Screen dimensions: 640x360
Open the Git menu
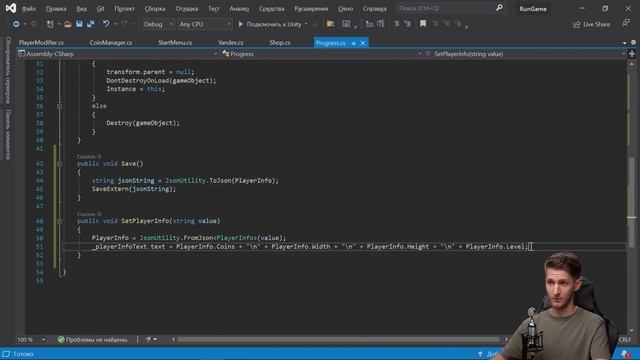(x=100, y=9)
